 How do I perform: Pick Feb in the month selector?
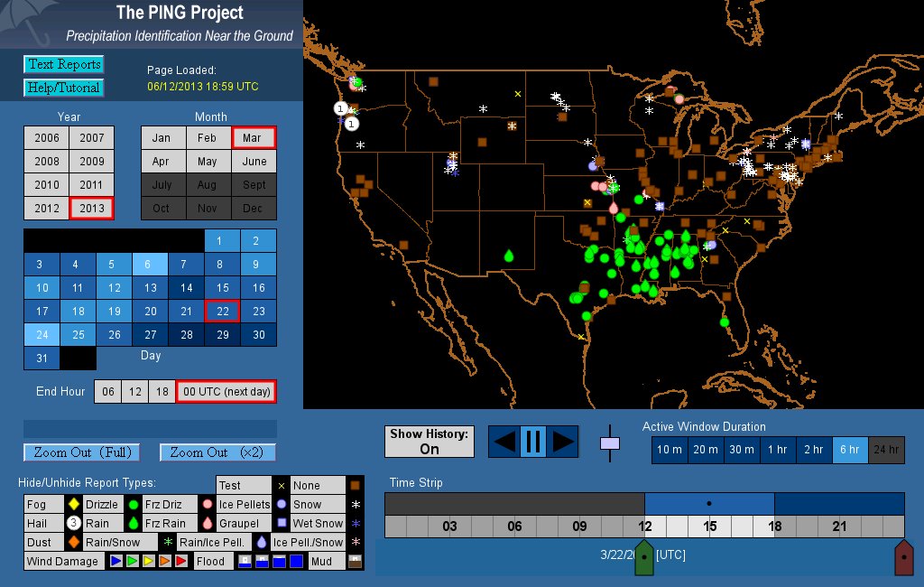tap(208, 138)
